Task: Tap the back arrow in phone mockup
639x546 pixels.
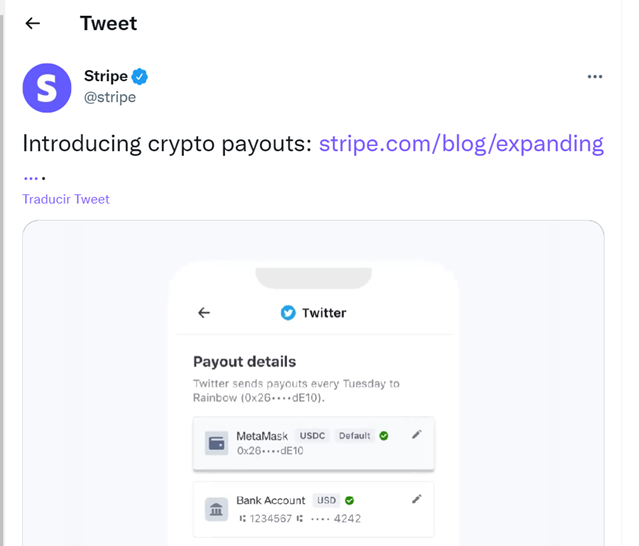Action: [x=204, y=313]
